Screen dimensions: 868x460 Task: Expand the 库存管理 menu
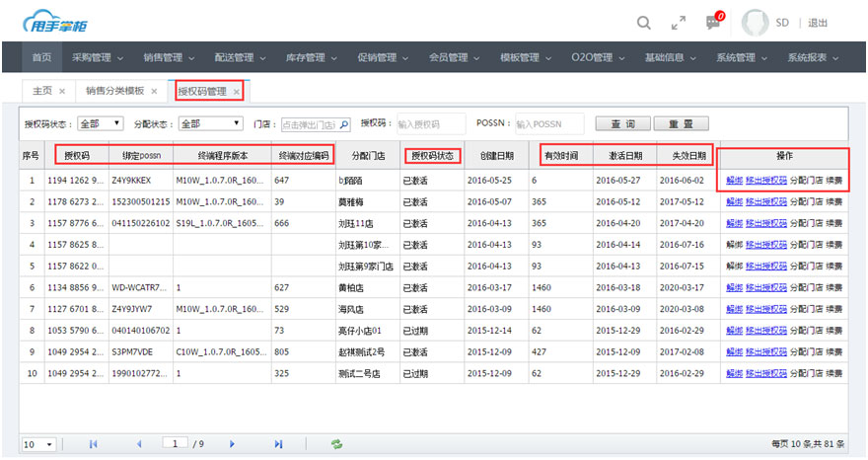pos(312,57)
